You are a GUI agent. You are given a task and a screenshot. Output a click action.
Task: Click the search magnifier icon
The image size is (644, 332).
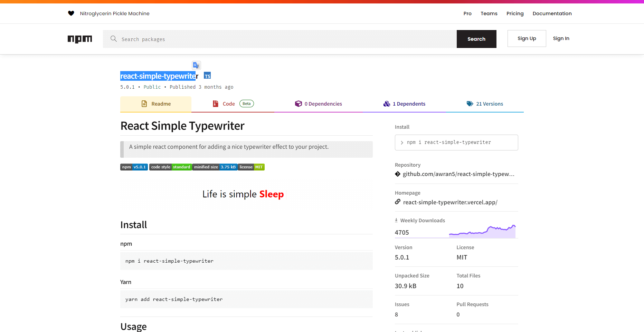tap(113, 39)
